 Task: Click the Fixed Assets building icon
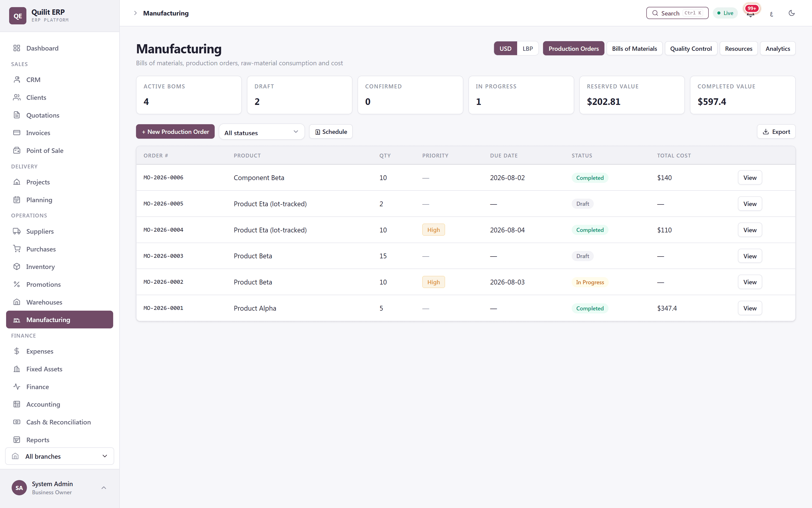pos(17,369)
